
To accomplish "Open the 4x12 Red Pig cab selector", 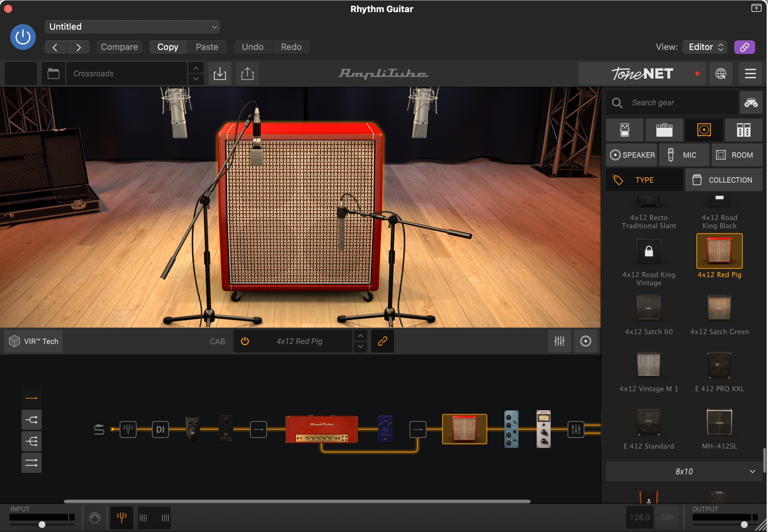I will (x=299, y=341).
